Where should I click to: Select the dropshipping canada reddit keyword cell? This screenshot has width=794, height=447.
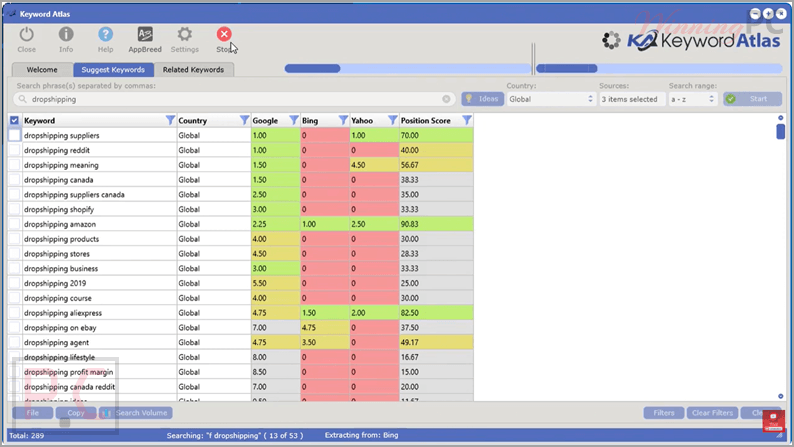pos(99,387)
